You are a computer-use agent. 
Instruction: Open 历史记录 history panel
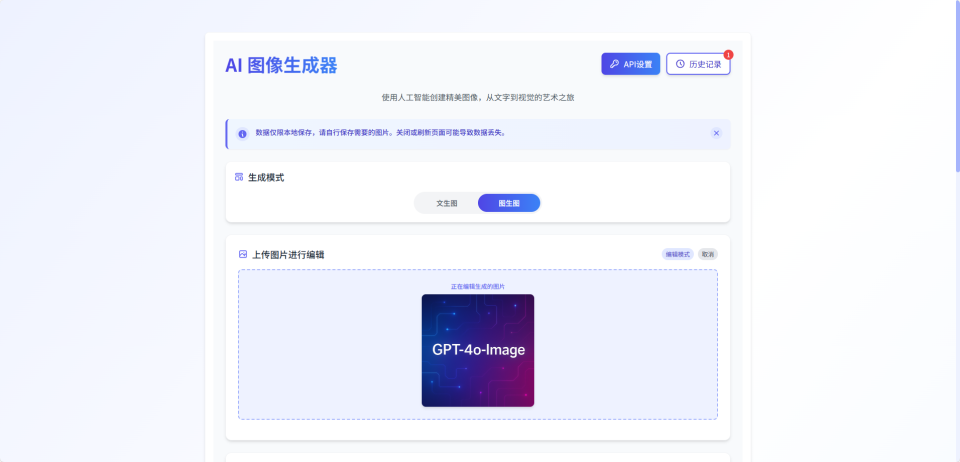pos(698,64)
